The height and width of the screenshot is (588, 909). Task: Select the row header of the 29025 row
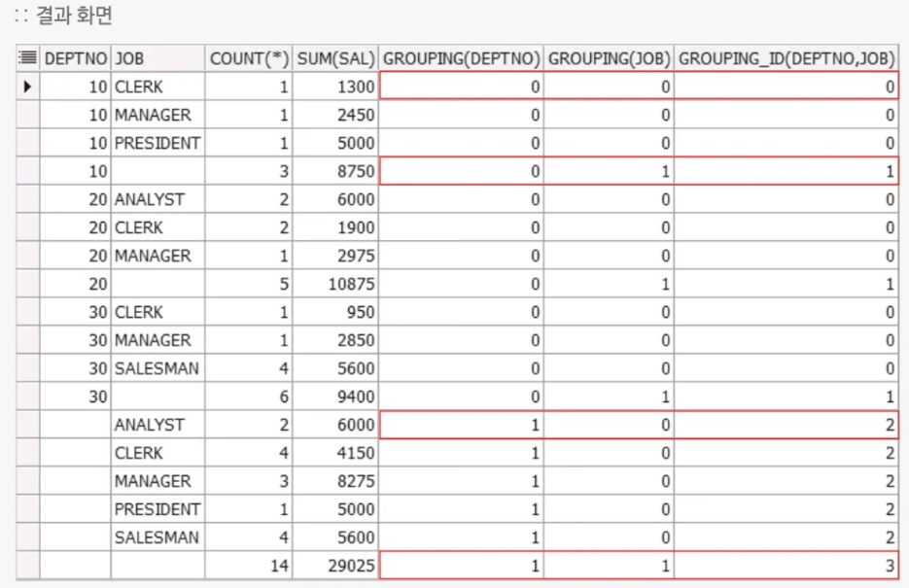coord(28,566)
